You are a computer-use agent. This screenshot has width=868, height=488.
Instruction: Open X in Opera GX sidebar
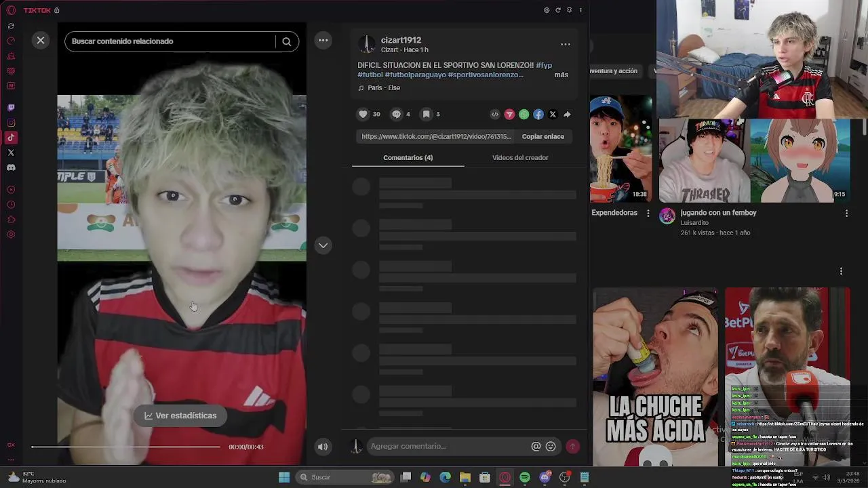(x=11, y=152)
